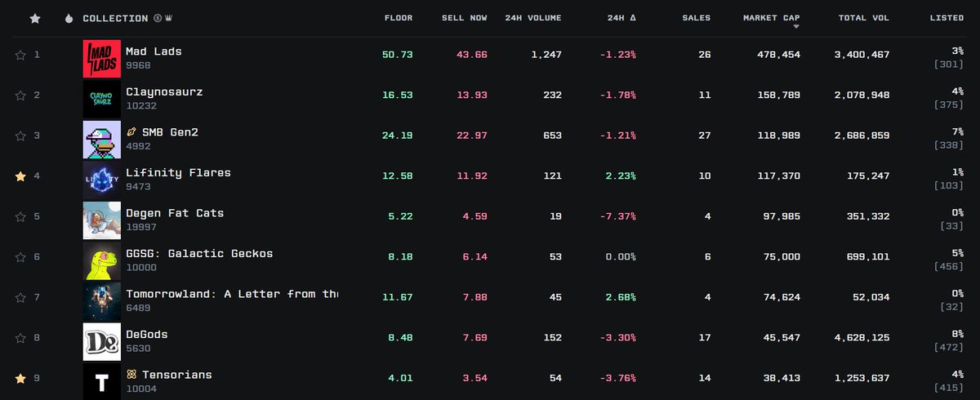Click Mad Lads floor price 50.73
Viewport: 980px width, 400px height.
[x=397, y=55]
